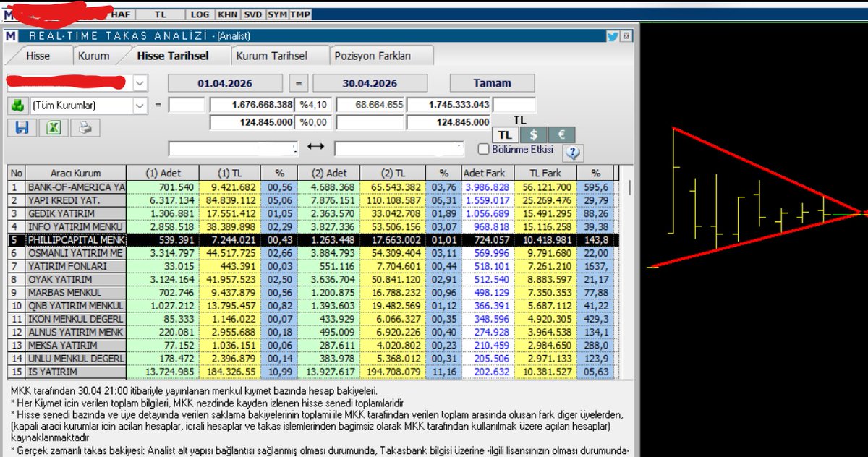868x457 pixels.
Task: Switch currency to dollar
Action: (534, 135)
